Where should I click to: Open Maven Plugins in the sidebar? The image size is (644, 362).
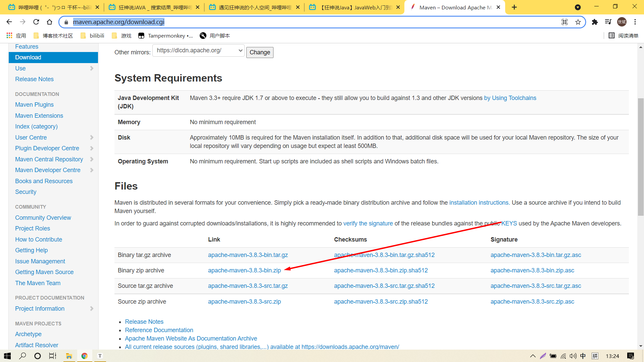click(34, 105)
